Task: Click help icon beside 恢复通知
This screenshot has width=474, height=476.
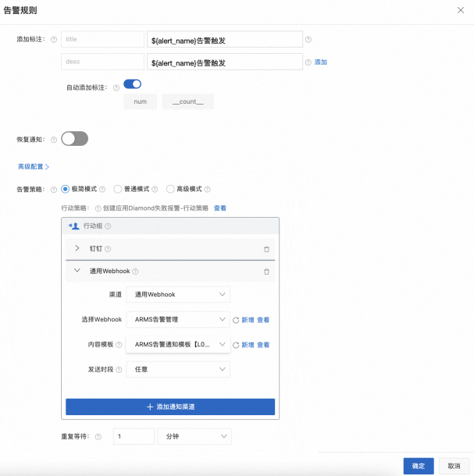Action: [x=54, y=140]
